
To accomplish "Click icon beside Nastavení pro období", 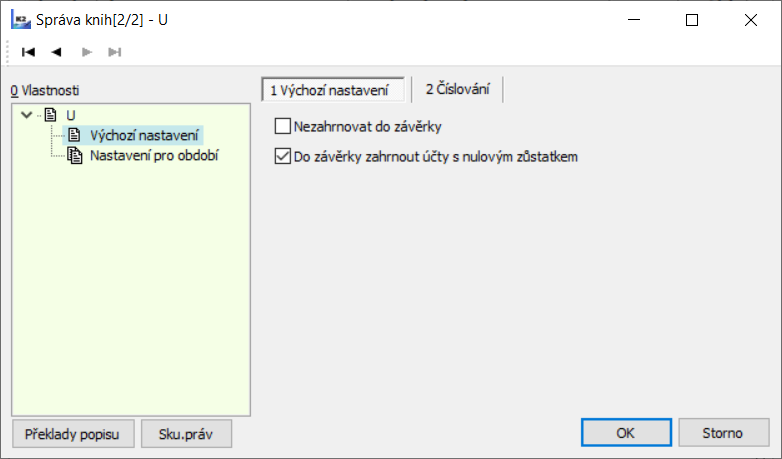I will click(x=74, y=156).
